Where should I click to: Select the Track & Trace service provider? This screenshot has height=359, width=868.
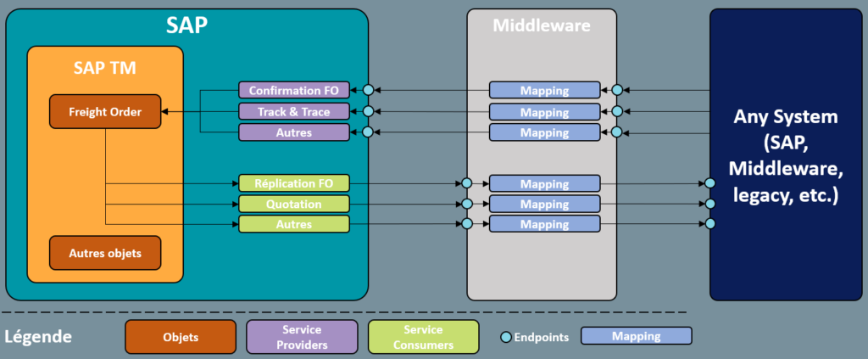point(294,111)
